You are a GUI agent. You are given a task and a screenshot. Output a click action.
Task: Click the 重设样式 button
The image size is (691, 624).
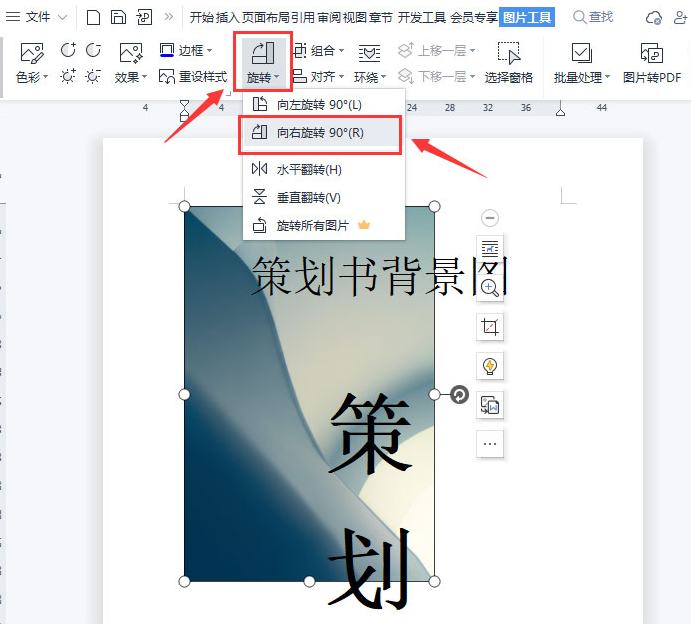pos(193,77)
